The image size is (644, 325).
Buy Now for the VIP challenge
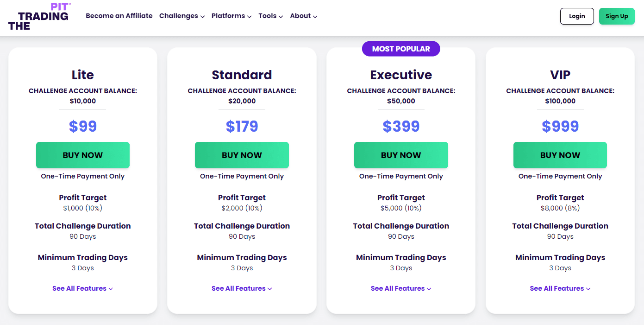coord(560,155)
